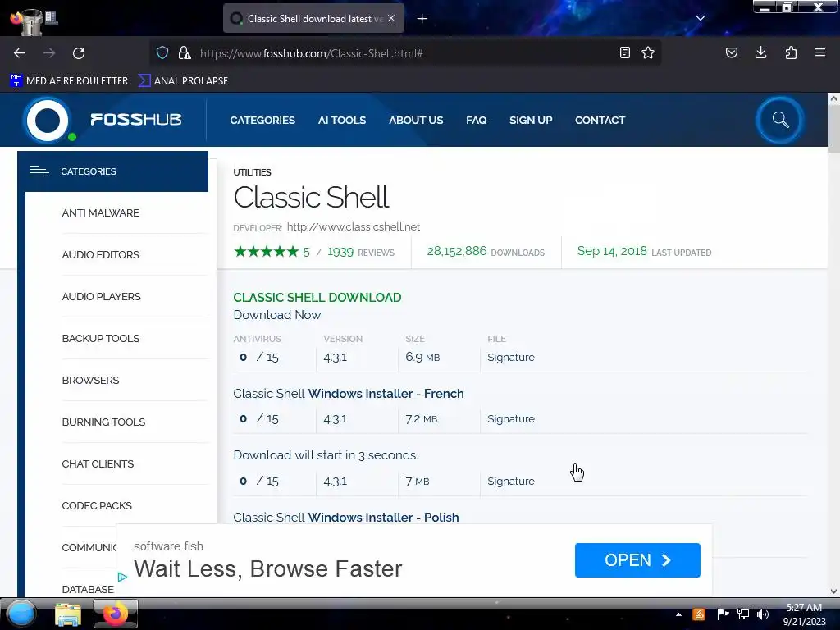
Task: Click the Windows Start orb
Action: pyautogui.click(x=21, y=614)
